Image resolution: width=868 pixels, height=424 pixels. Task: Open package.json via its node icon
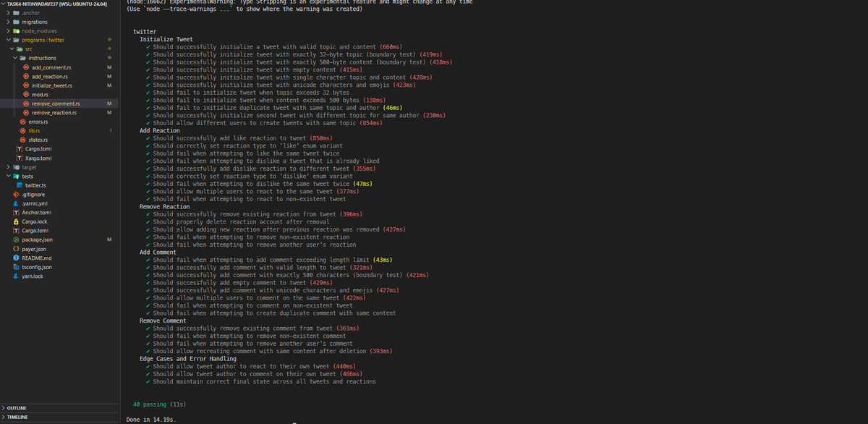[x=16, y=239]
